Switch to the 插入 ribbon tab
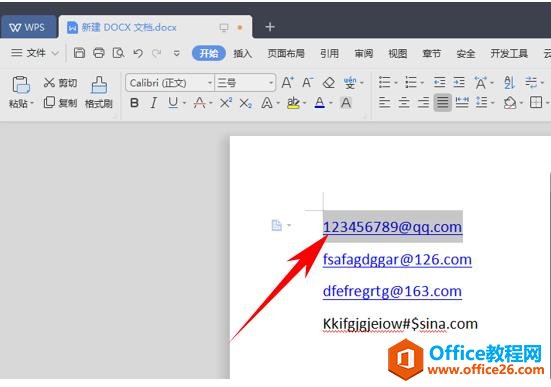551x387 pixels. coord(243,53)
